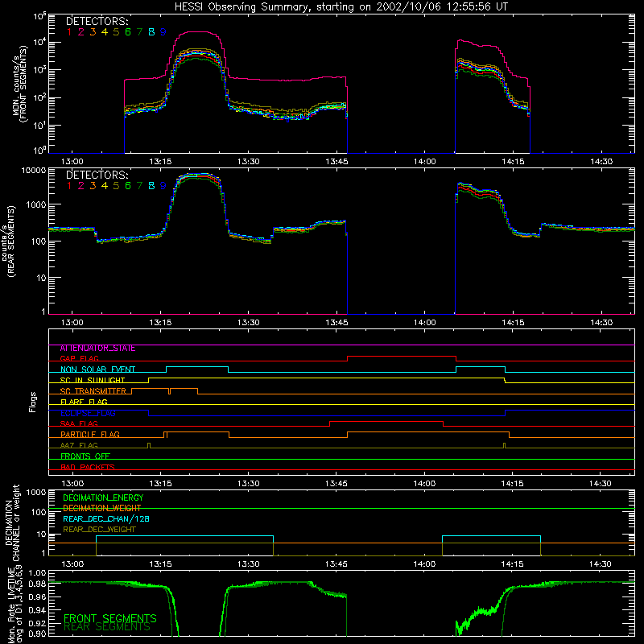Click the 1.00 y-axis value on livetime plot
The height and width of the screenshot is (644, 644).
click(x=37, y=572)
